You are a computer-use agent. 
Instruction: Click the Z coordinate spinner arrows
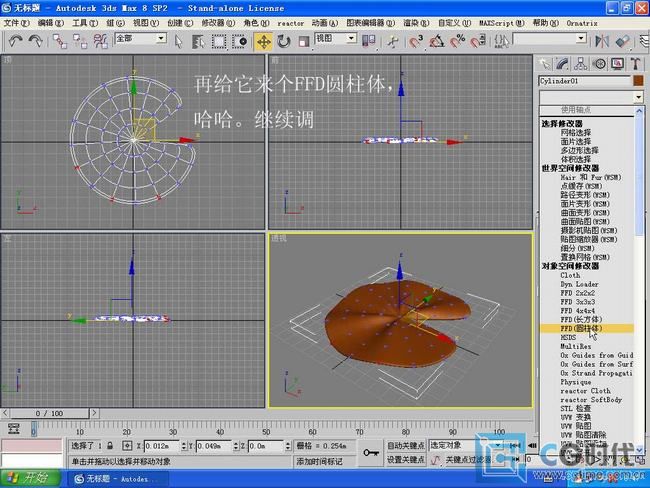288,446
